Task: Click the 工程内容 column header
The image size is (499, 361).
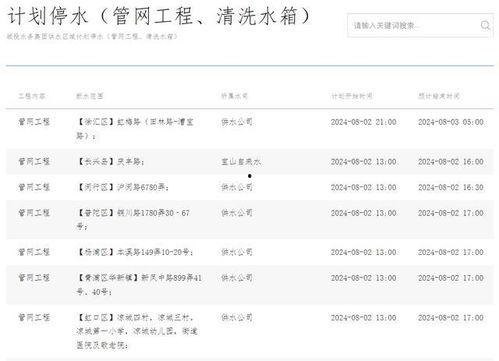Action: tap(32, 96)
